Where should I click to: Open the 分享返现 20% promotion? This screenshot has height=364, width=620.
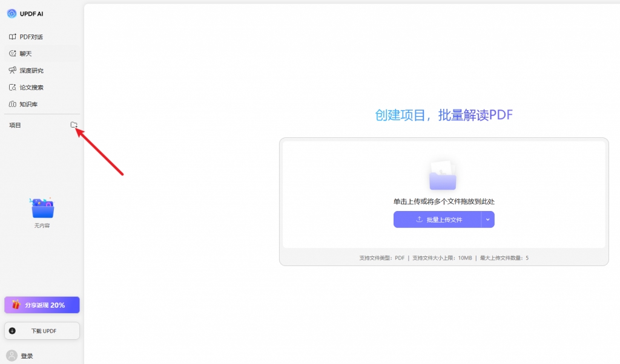click(x=45, y=305)
